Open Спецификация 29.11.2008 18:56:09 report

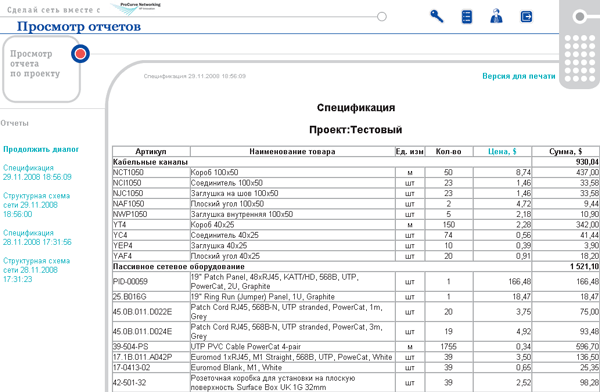pos(37,172)
